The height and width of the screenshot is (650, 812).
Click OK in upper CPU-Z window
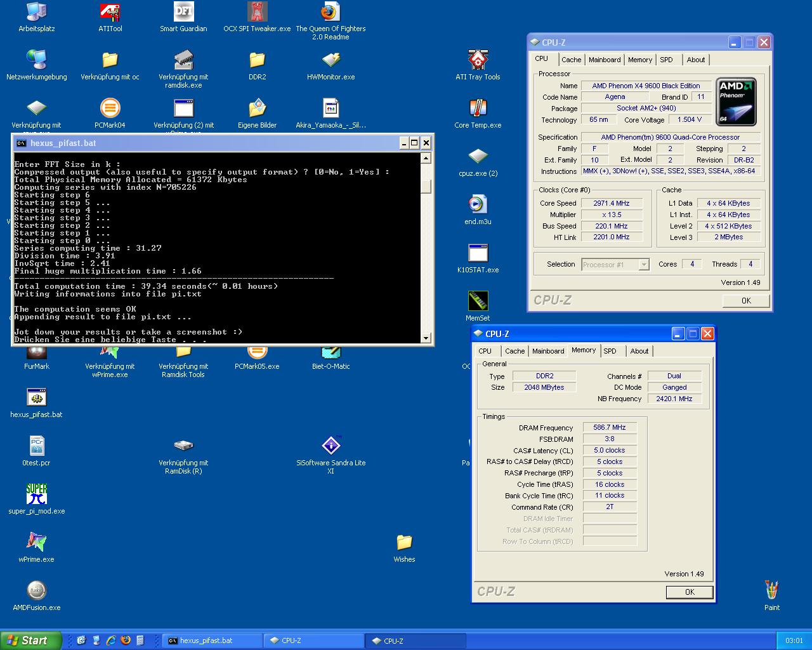(x=746, y=301)
